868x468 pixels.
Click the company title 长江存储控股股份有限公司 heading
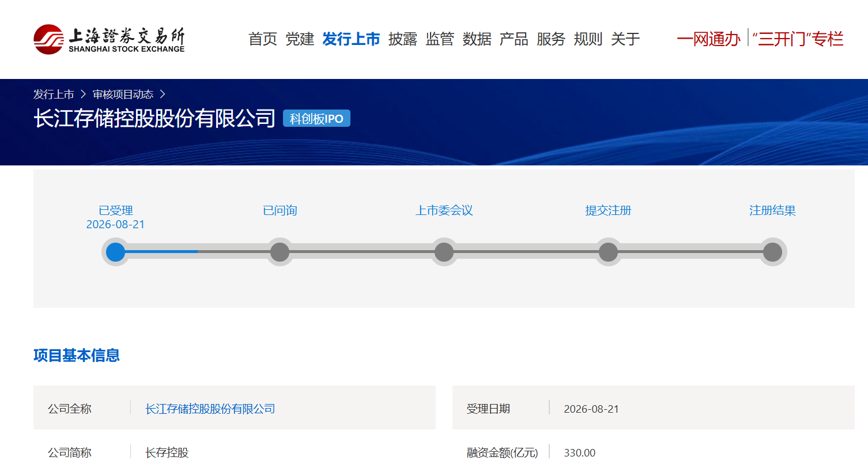tap(154, 118)
